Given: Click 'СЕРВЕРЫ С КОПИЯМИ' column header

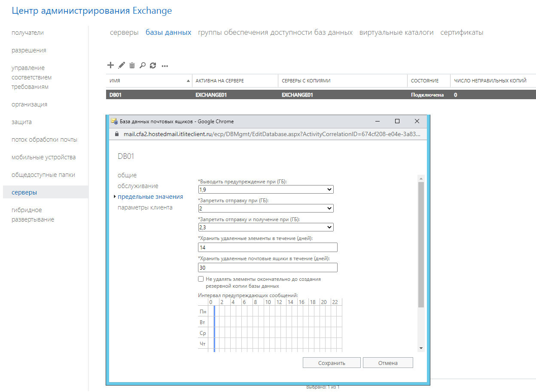Looking at the screenshot, I should tap(343, 81).
